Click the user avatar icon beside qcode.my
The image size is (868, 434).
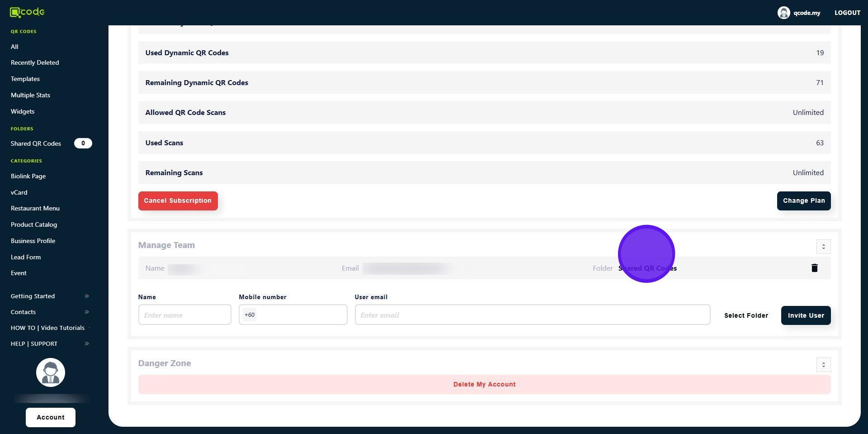(x=783, y=13)
